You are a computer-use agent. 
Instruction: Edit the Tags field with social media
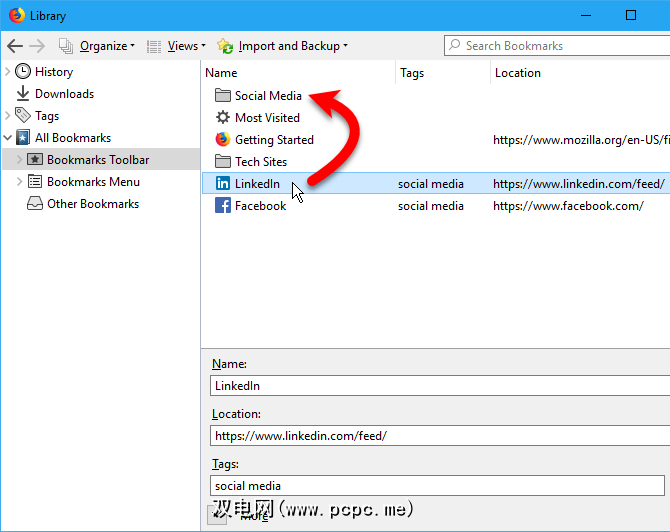click(x=437, y=486)
